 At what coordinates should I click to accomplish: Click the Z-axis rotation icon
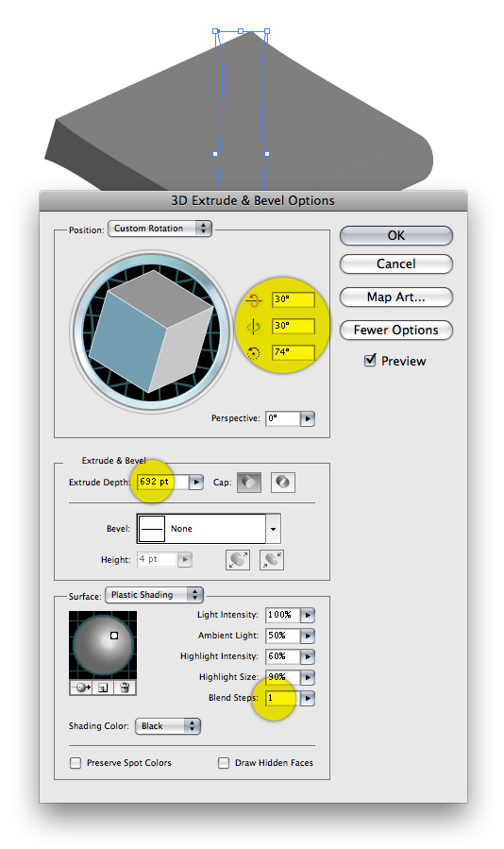coord(253,353)
